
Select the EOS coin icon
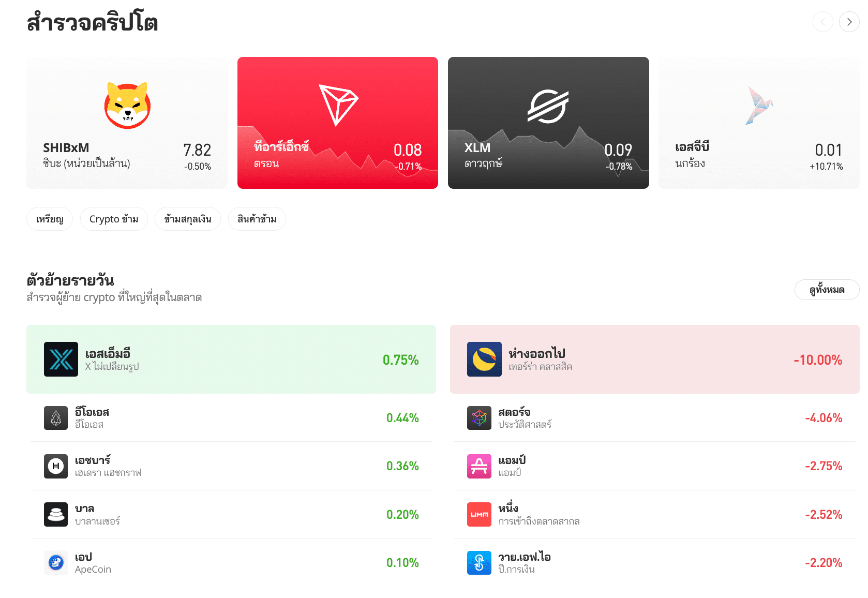tap(56, 418)
